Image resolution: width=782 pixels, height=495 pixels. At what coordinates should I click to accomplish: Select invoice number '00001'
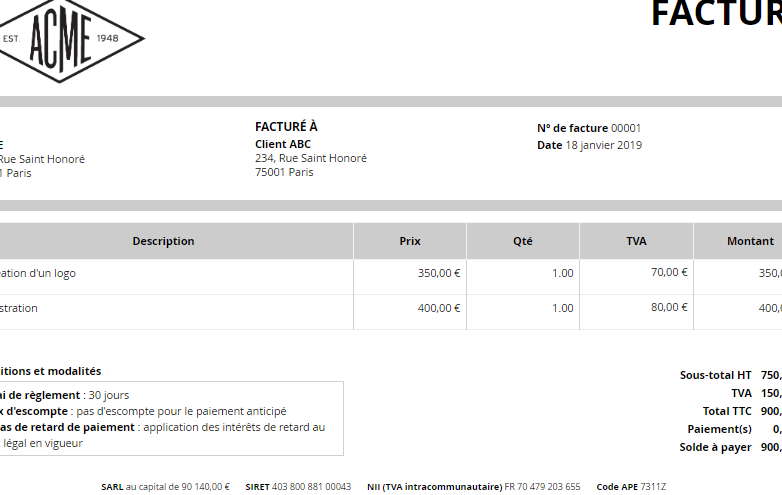pyautogui.click(x=626, y=128)
